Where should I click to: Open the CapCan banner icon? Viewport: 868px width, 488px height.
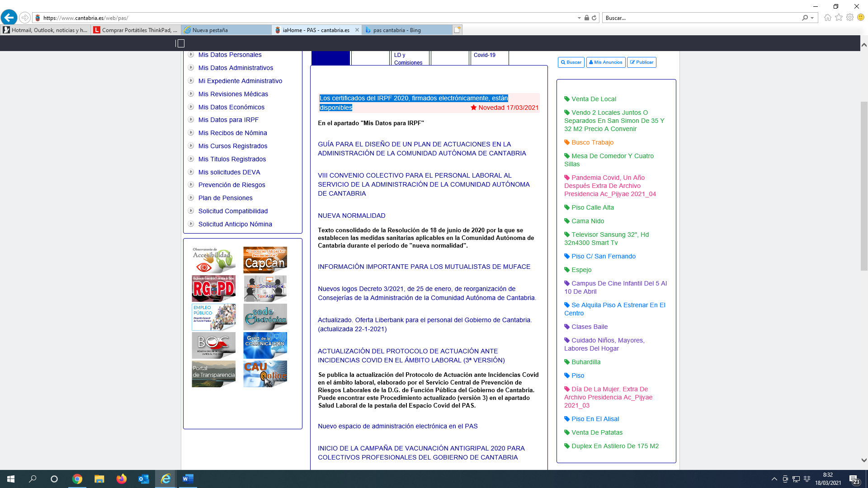click(x=265, y=260)
